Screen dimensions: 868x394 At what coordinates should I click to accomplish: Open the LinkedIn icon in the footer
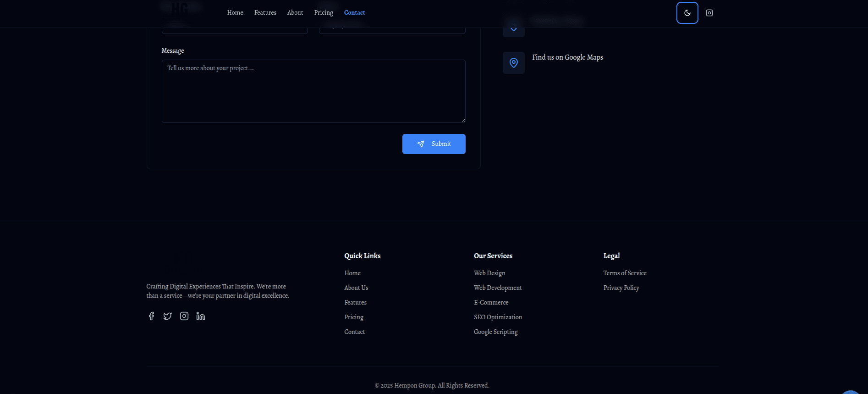click(x=201, y=316)
